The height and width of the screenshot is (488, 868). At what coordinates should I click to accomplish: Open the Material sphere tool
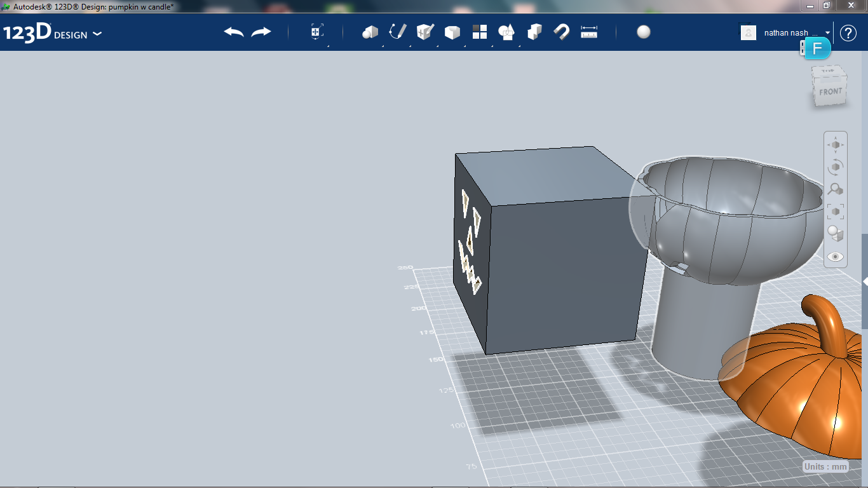(644, 32)
